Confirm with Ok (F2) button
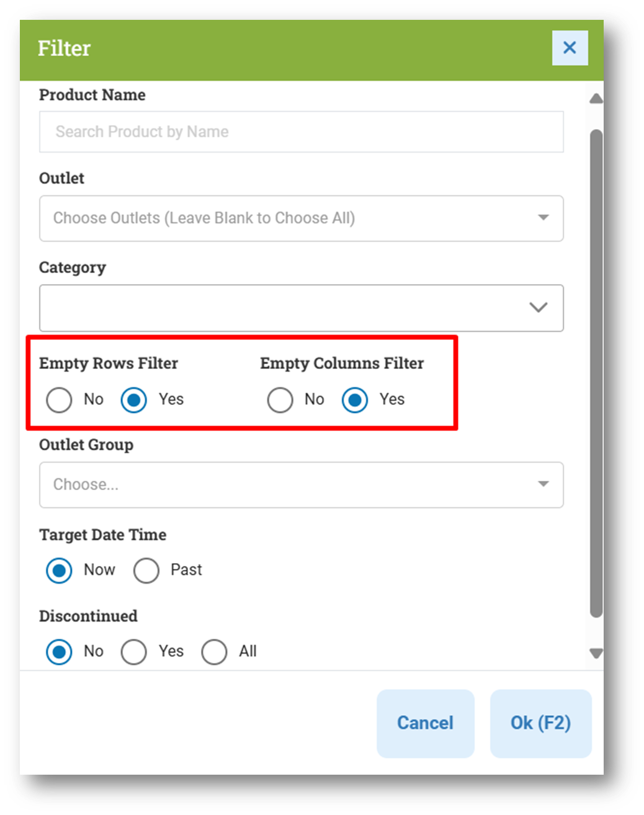Screen dimensions: 644x815 pos(540,723)
